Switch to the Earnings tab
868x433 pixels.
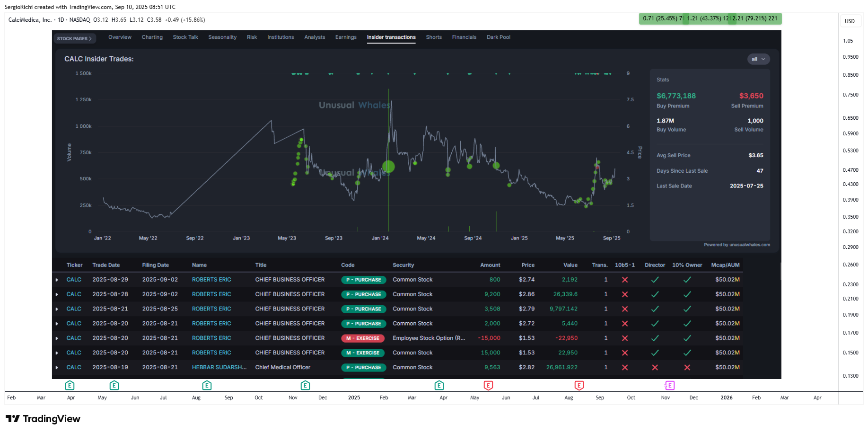click(346, 37)
